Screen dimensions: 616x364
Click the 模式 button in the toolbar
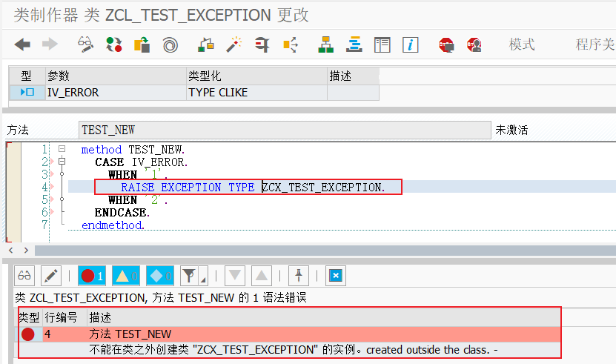522,44
